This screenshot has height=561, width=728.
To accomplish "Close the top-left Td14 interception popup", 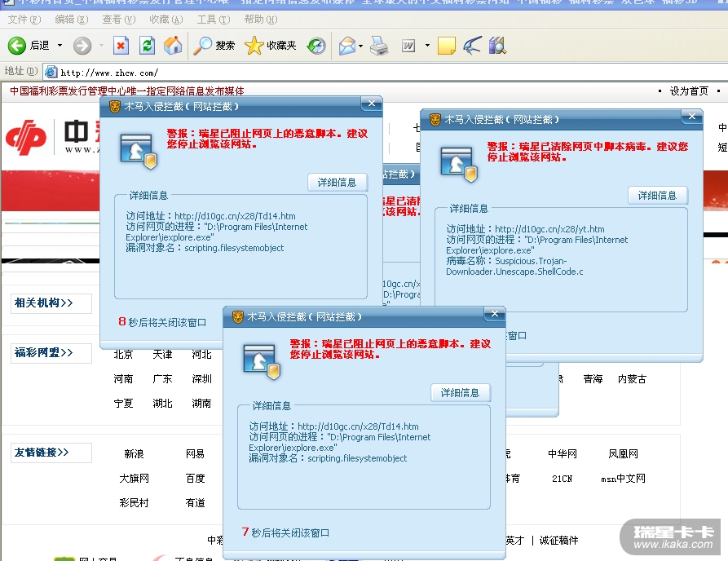I will coord(372,104).
